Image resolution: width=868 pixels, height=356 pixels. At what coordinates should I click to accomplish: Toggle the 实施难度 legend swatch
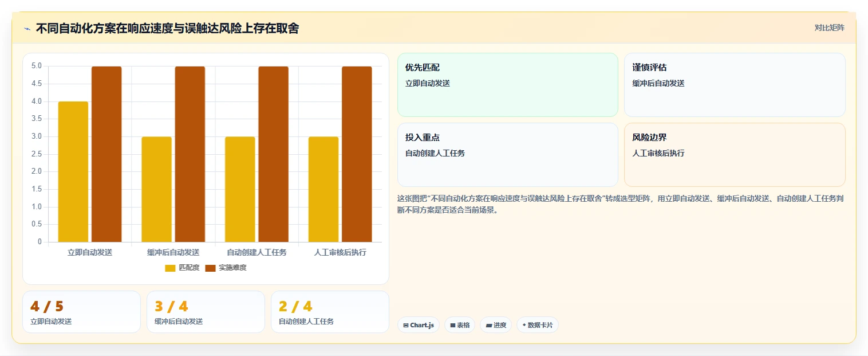coord(210,268)
